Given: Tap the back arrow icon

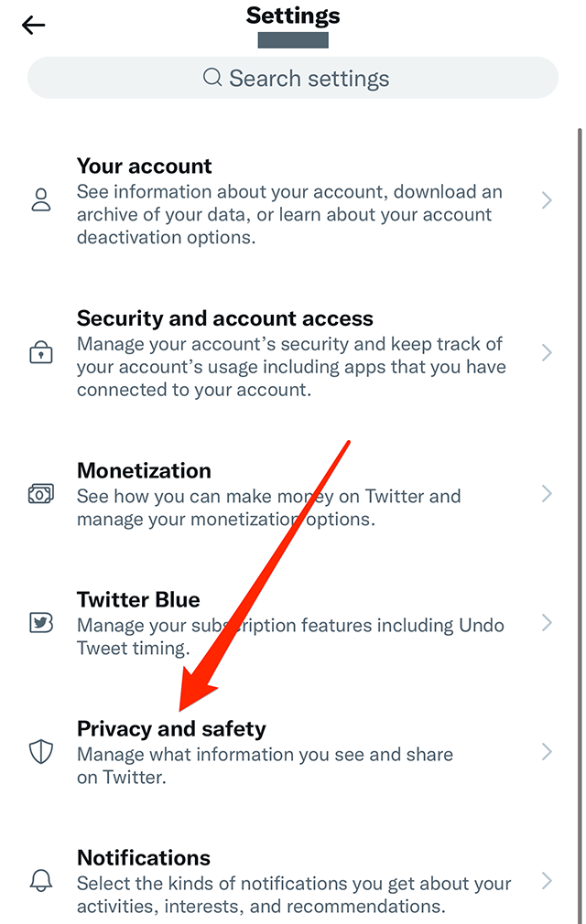Looking at the screenshot, I should pos(34,26).
